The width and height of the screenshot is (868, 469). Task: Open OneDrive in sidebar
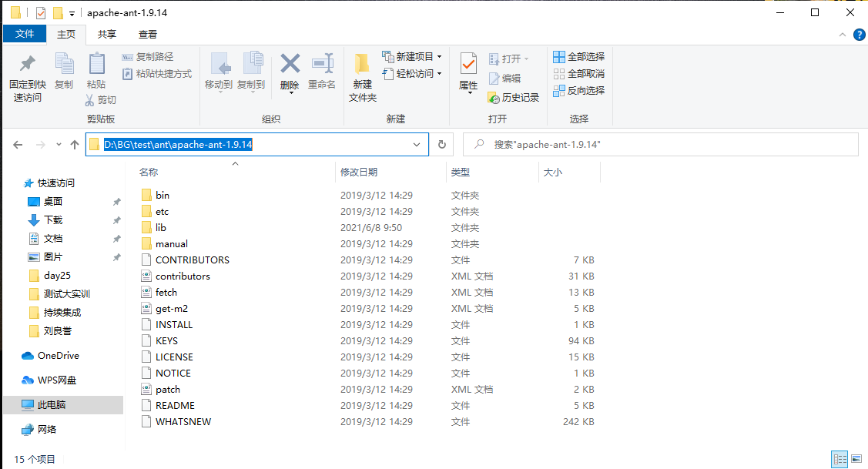coord(50,356)
